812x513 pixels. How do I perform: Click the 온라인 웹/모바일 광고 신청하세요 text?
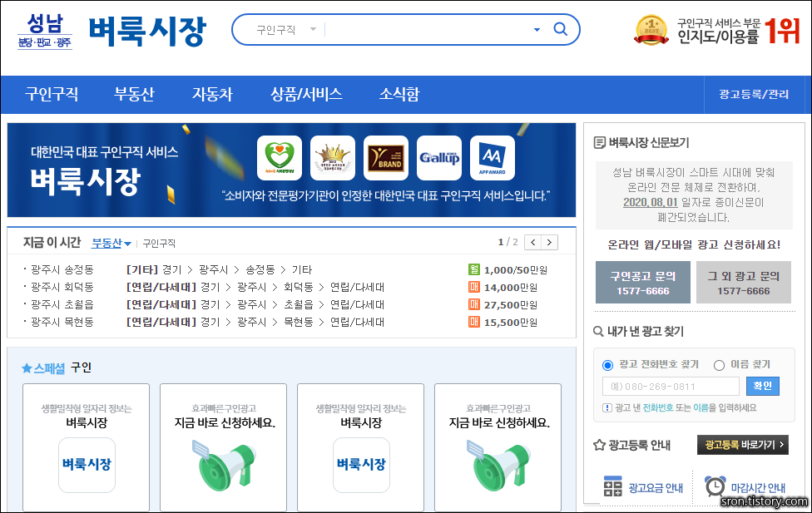(x=694, y=244)
